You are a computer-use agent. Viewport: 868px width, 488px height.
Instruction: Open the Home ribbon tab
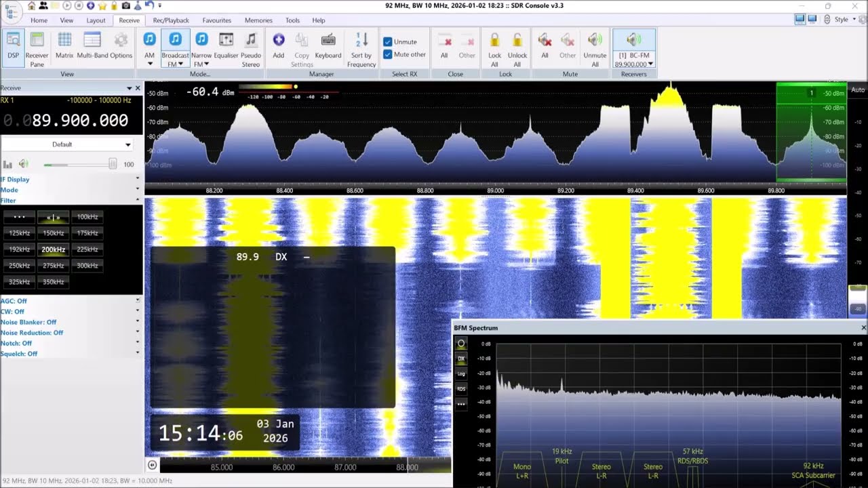point(39,20)
